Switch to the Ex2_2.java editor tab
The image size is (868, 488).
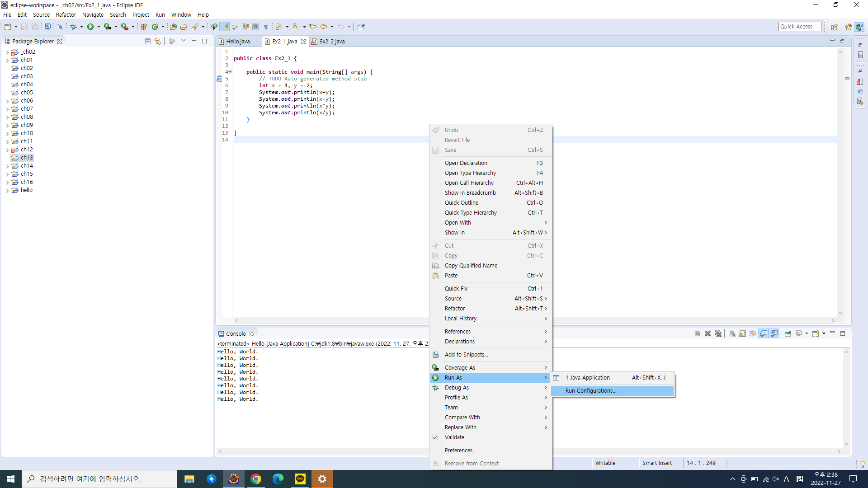click(x=332, y=41)
